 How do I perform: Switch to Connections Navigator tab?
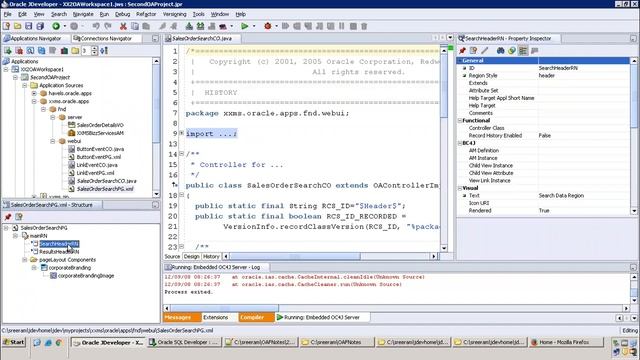click(x=106, y=38)
